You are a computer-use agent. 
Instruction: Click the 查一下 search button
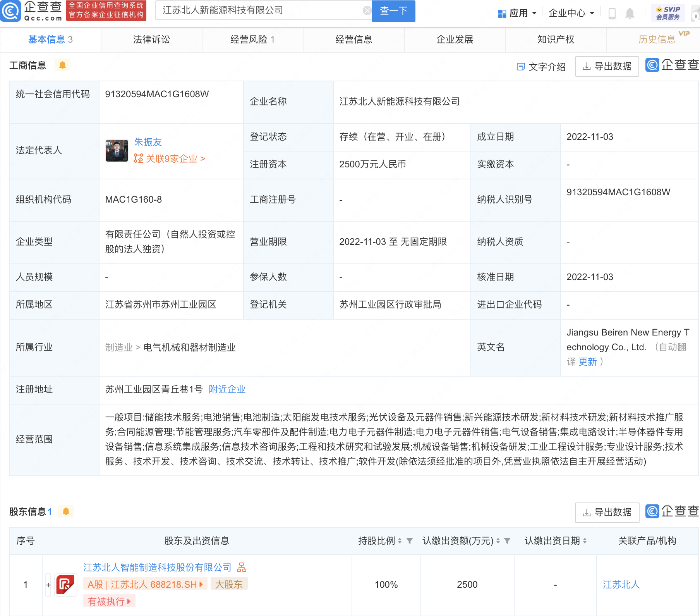(393, 11)
